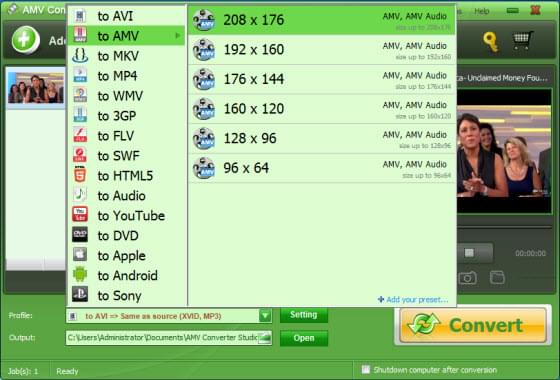Toggle Shutdown computer after conversion checkbox
Screen dimensions: 560x380
(365, 370)
